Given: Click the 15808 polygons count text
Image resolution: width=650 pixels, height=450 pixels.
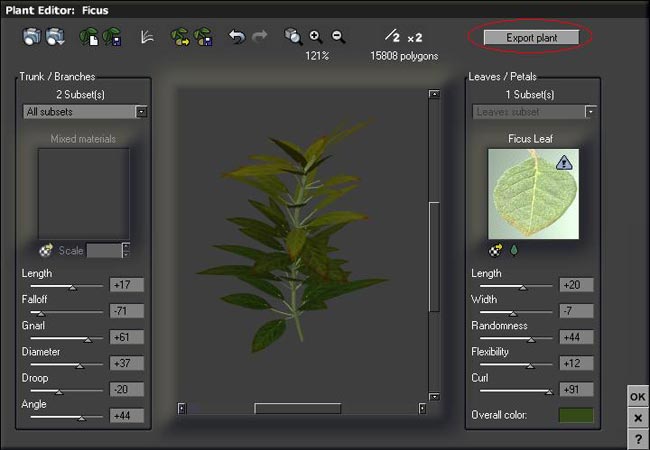Looking at the screenshot, I should [404, 56].
